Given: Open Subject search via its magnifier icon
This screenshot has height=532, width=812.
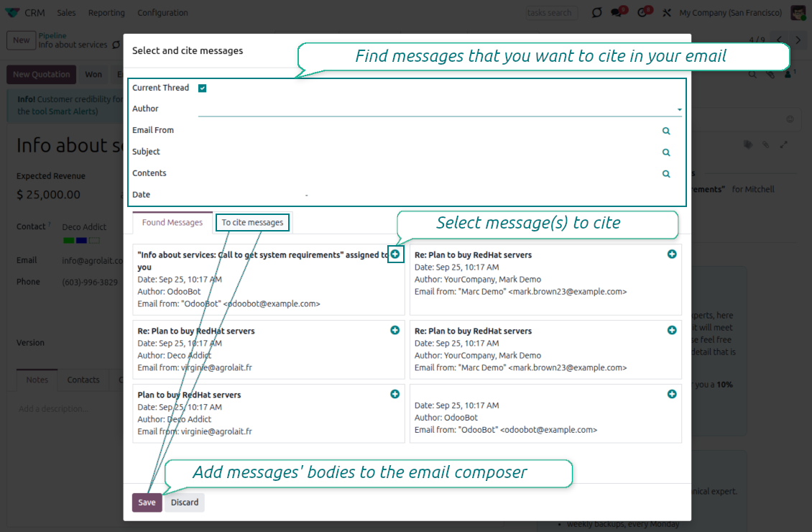Looking at the screenshot, I should [665, 152].
